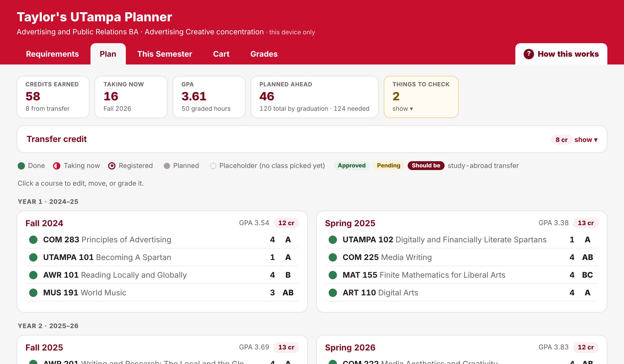Click the Registered legend target icon
This screenshot has width=624, height=364.
[x=112, y=166]
